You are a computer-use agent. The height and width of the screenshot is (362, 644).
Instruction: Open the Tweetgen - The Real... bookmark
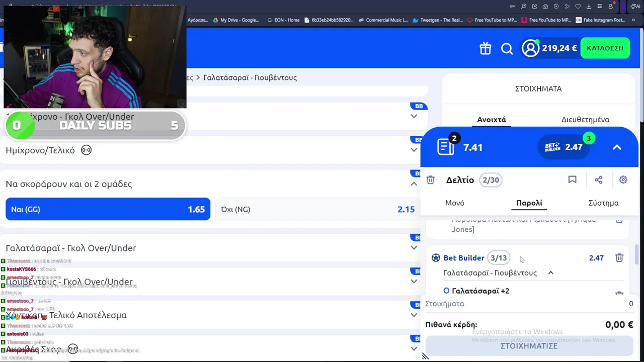[x=438, y=20]
